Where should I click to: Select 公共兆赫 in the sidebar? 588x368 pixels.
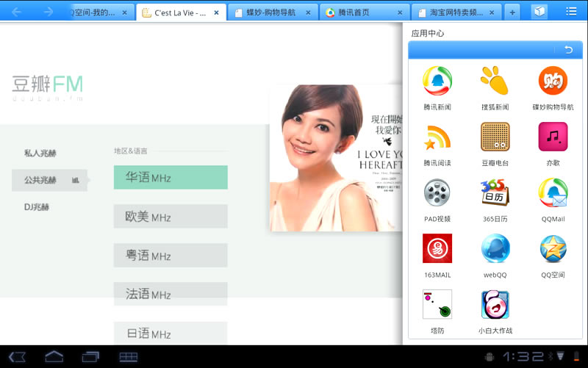(49, 180)
